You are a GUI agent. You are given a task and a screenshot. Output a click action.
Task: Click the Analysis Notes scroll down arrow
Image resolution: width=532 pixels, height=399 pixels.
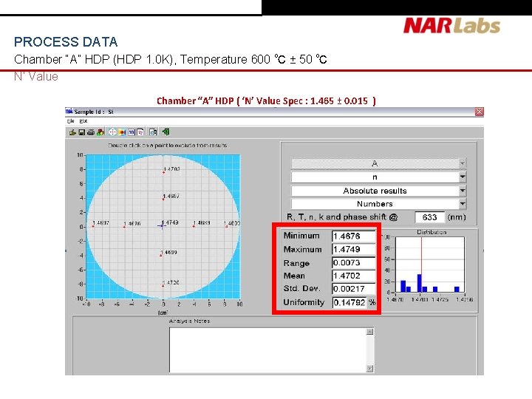click(x=370, y=369)
